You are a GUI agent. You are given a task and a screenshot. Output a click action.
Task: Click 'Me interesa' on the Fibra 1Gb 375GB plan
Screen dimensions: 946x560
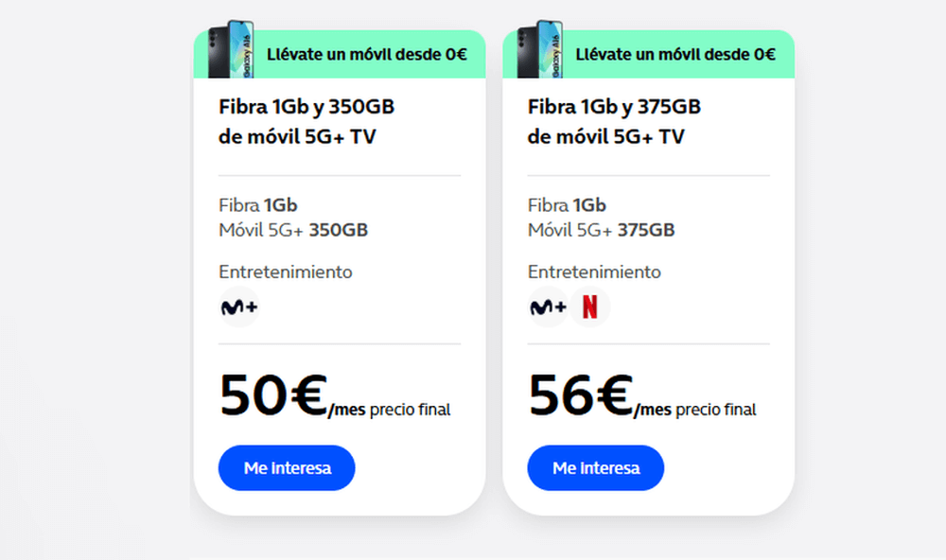tap(595, 467)
